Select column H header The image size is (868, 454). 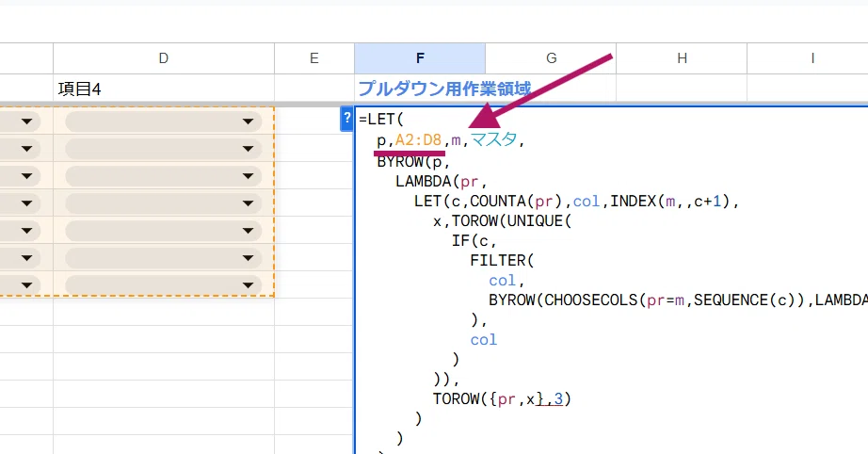[x=682, y=58]
